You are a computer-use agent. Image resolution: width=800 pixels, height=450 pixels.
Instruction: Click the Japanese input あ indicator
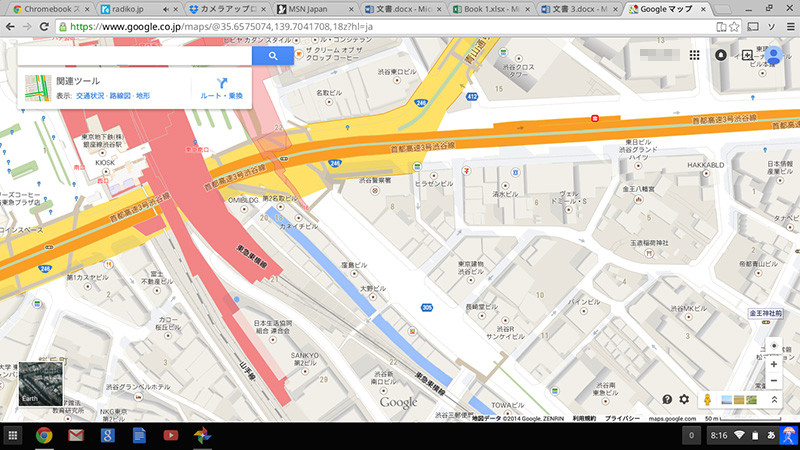pyautogui.click(x=771, y=435)
